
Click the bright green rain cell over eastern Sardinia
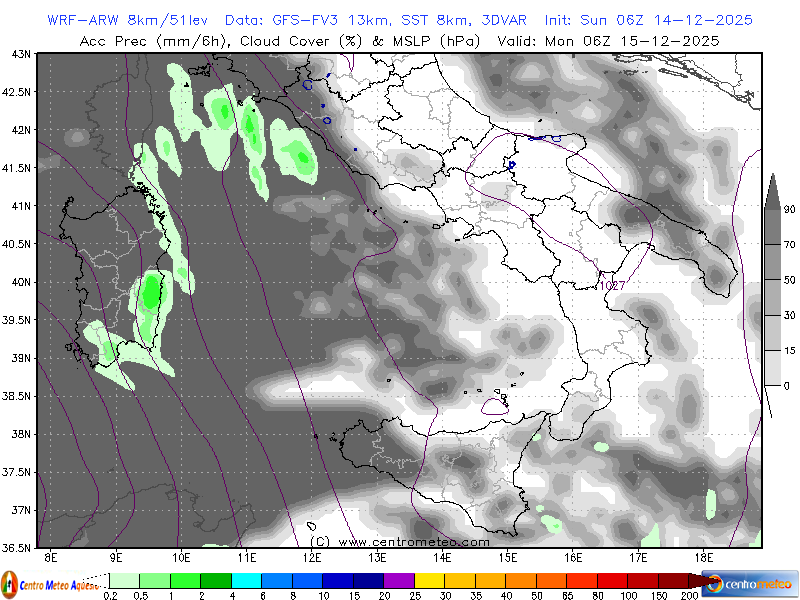pyautogui.click(x=151, y=292)
